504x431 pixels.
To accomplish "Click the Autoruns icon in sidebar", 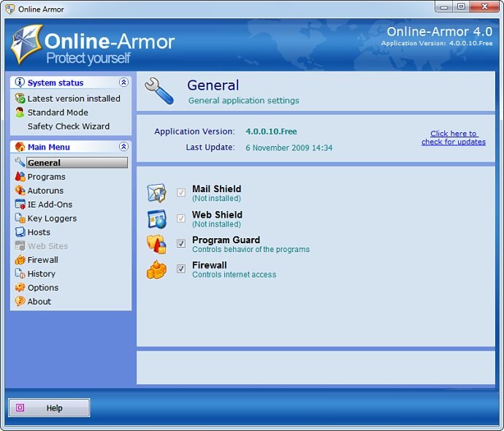I will (x=20, y=191).
